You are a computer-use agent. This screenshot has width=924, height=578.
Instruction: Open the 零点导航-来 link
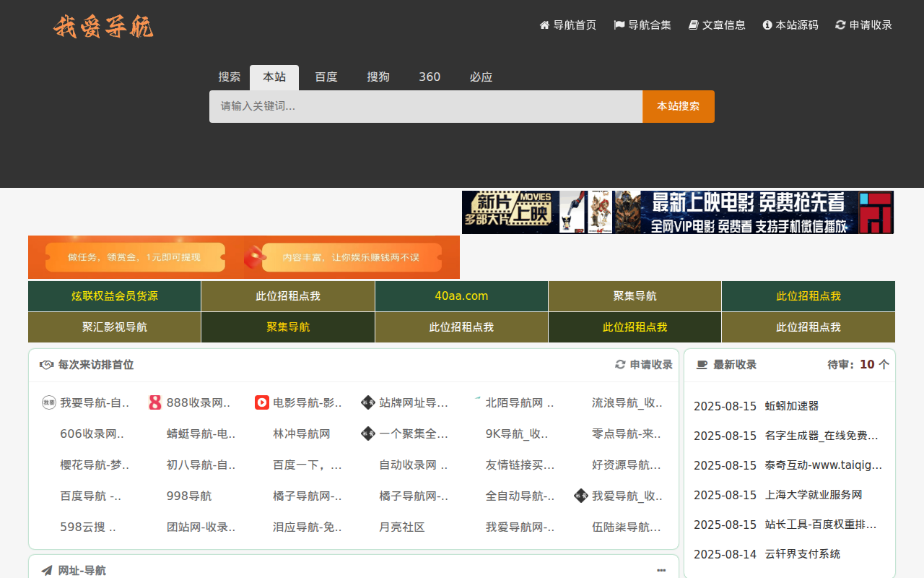[627, 433]
